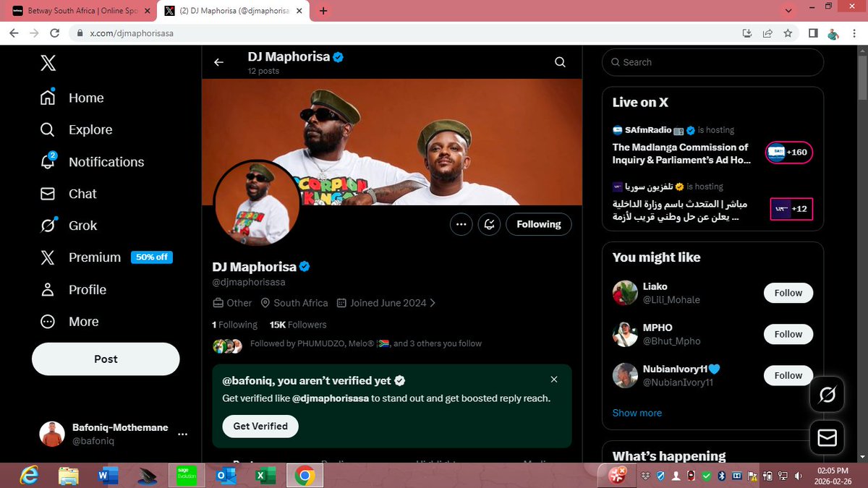Follow NubianIvory11

click(x=788, y=375)
